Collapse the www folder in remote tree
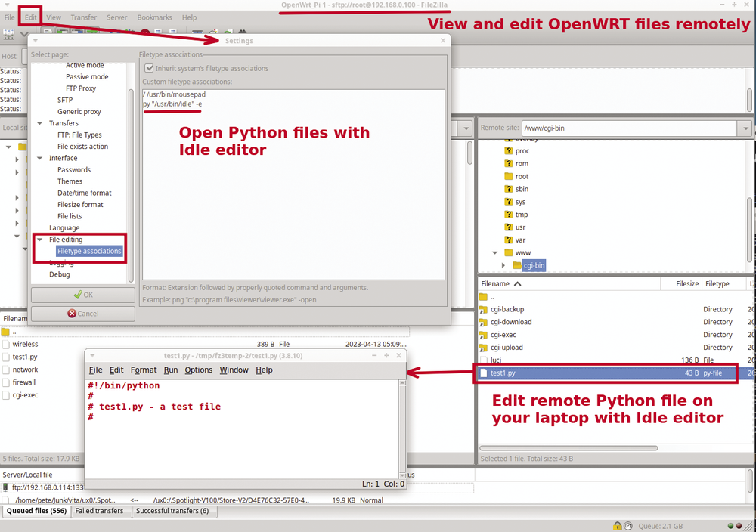Viewport: 756px width, 532px height. point(494,252)
